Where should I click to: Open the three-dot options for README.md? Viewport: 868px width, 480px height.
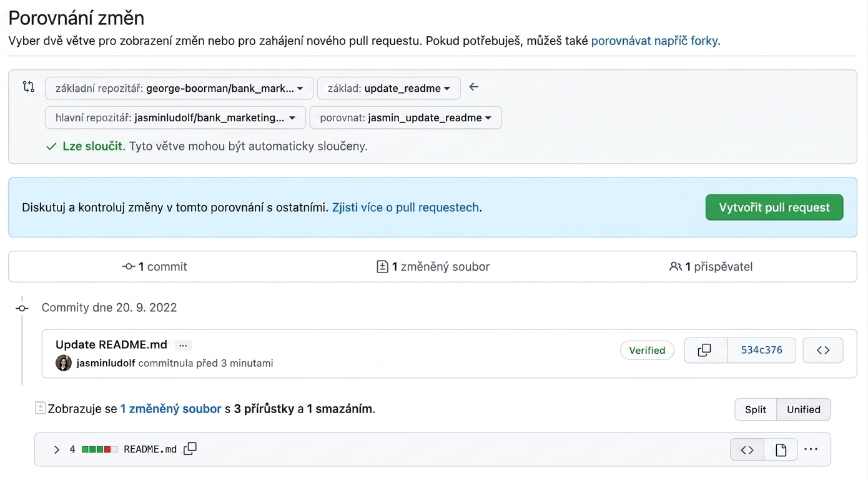point(811,449)
